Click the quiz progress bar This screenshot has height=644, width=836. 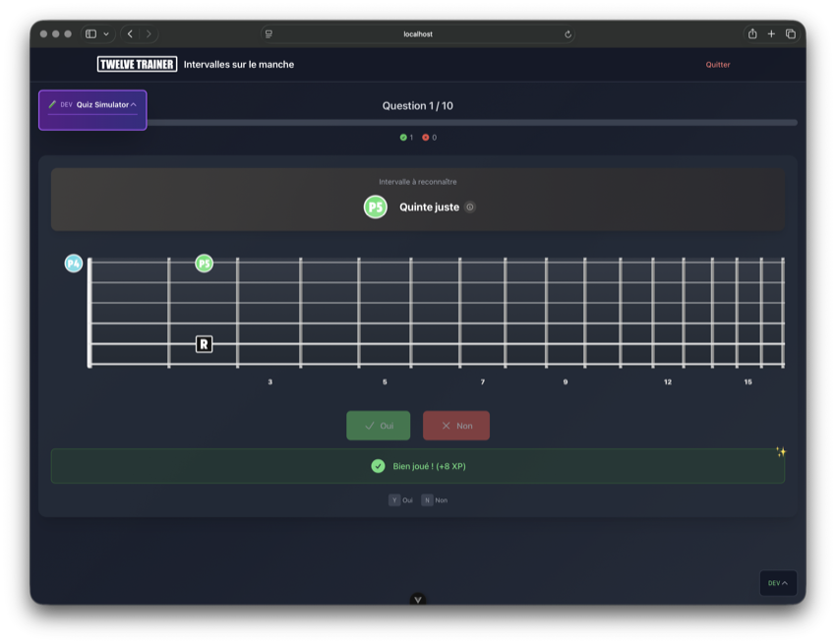[x=472, y=123]
